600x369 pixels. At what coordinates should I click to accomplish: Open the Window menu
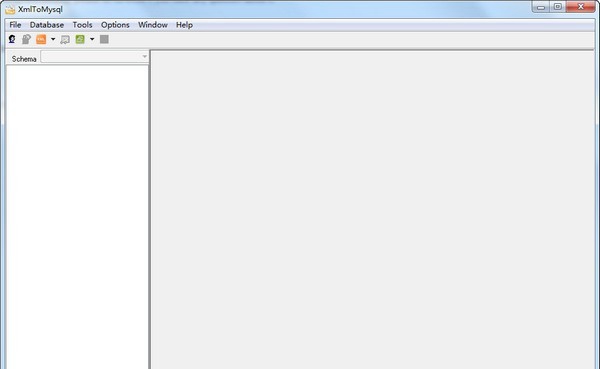point(153,25)
